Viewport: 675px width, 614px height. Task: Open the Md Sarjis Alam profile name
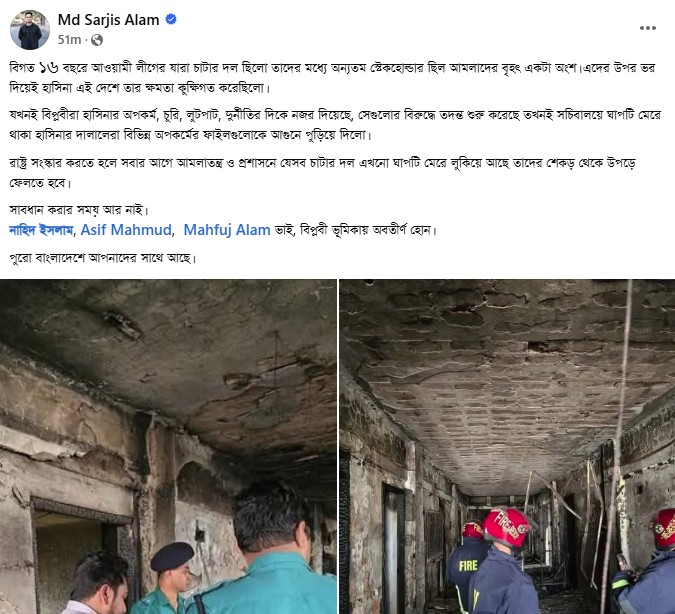coord(108,20)
